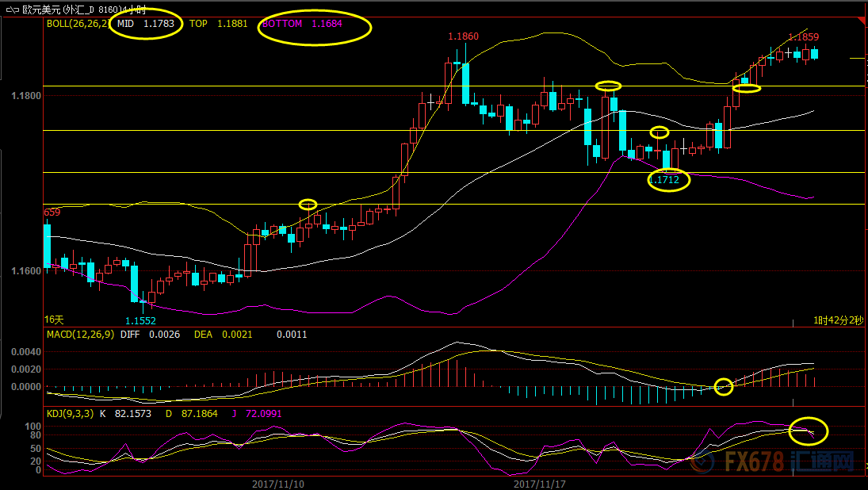This screenshot has width=868, height=490.
Task: Click the K value 82.1573
Action: [x=133, y=414]
